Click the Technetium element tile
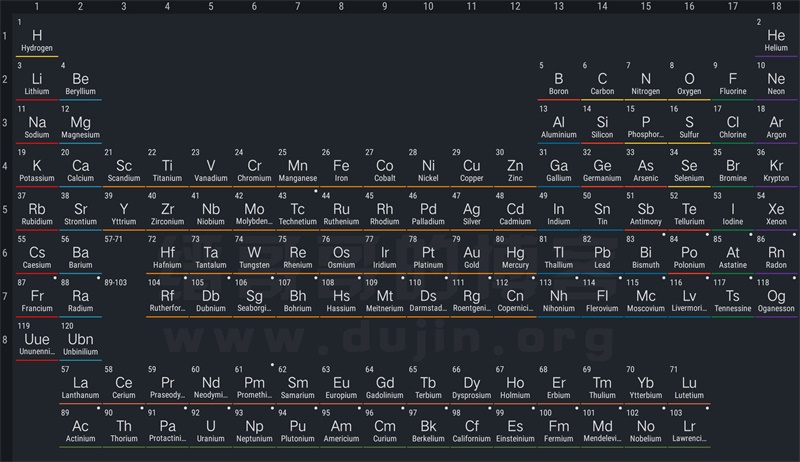The width and height of the screenshot is (800, 462). pos(298,210)
